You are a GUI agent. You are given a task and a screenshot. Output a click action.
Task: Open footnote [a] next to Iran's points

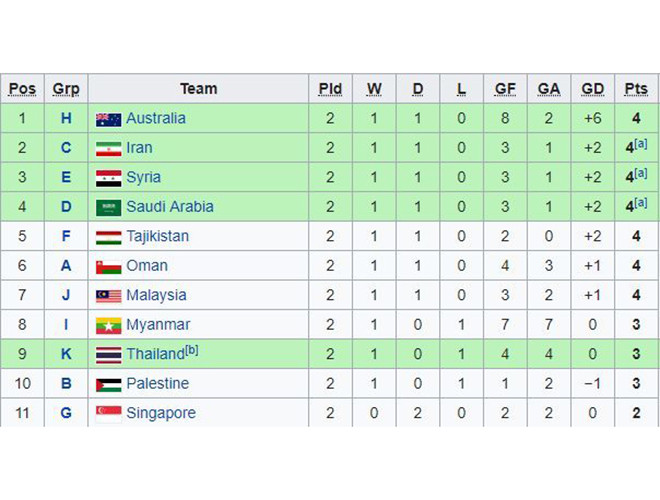pyautogui.click(x=641, y=145)
